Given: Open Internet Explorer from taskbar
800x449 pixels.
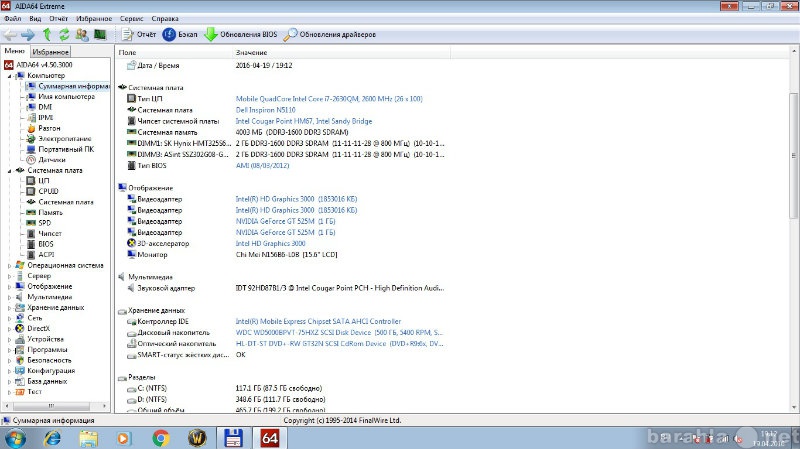Looking at the screenshot, I should coord(52,438).
